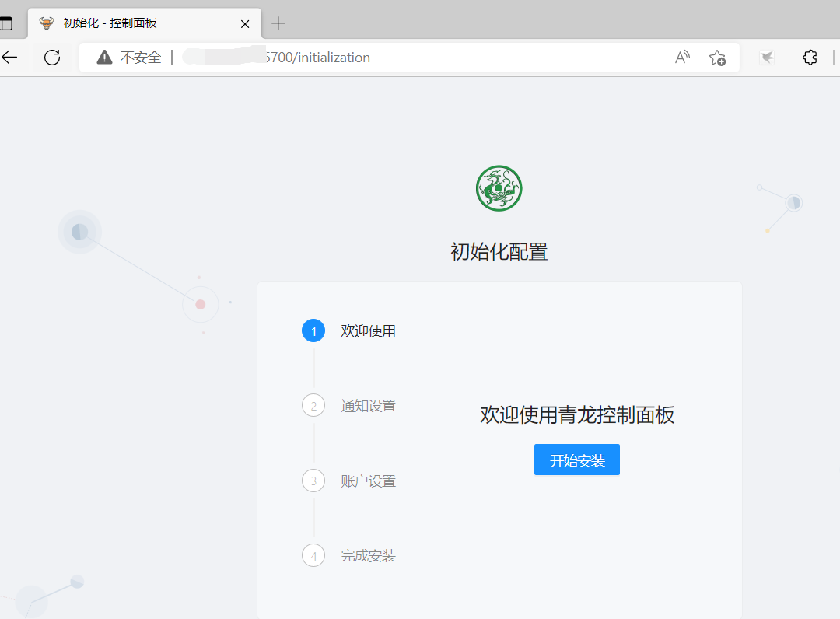This screenshot has height=619, width=840.
Task: Click the 开始安装 button
Action: point(576,460)
